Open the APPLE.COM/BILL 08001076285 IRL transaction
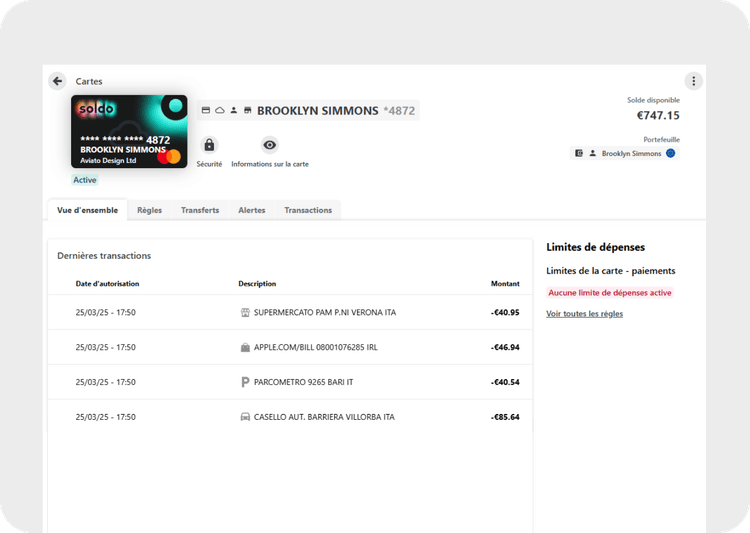Image resolution: width=750 pixels, height=533 pixels. 290,347
